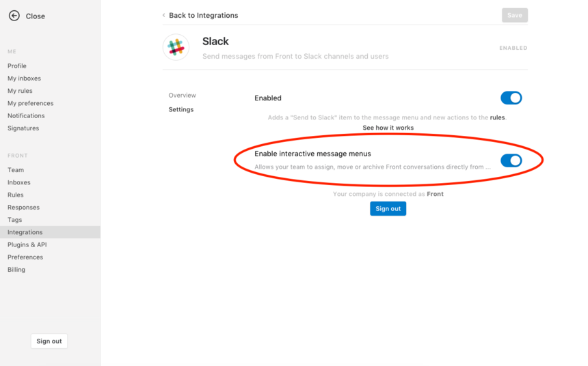Click the blue Sign out button
The height and width of the screenshot is (366, 588).
(388, 209)
